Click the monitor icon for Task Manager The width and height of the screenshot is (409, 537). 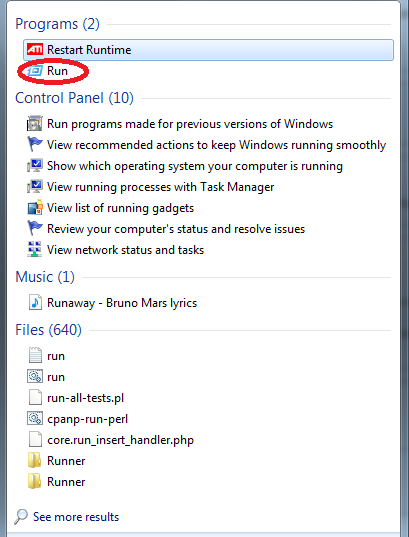[35, 187]
